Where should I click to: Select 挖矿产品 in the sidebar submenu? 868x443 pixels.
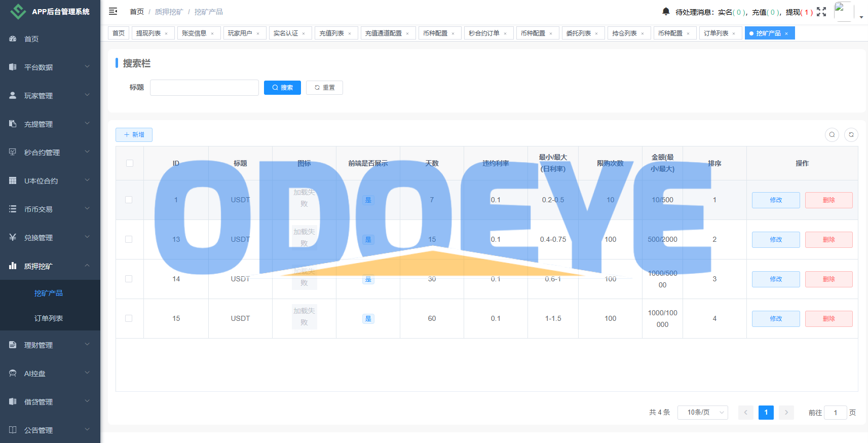point(50,293)
